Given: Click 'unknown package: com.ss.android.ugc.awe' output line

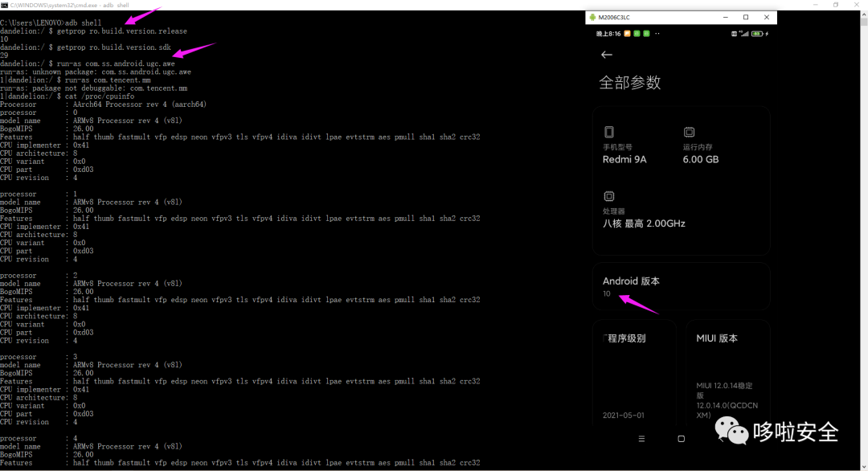Looking at the screenshot, I should point(95,72).
